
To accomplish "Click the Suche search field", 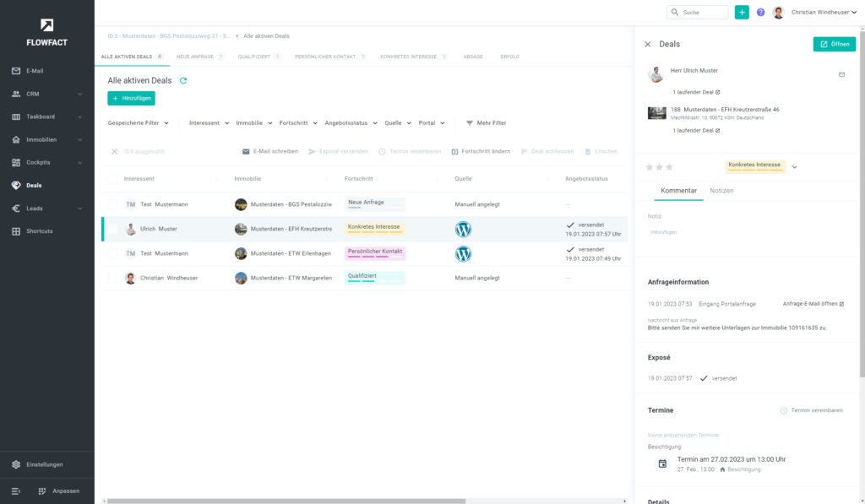I will coord(697,13).
